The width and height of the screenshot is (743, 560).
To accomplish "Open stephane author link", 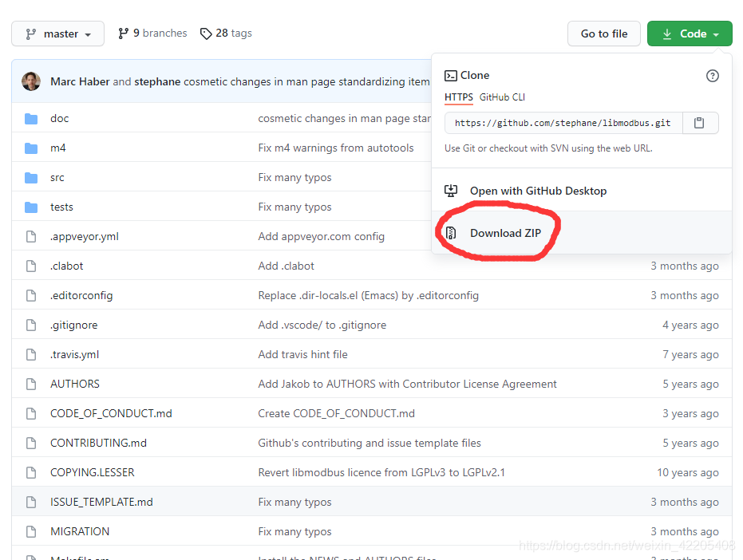I will pos(157,81).
